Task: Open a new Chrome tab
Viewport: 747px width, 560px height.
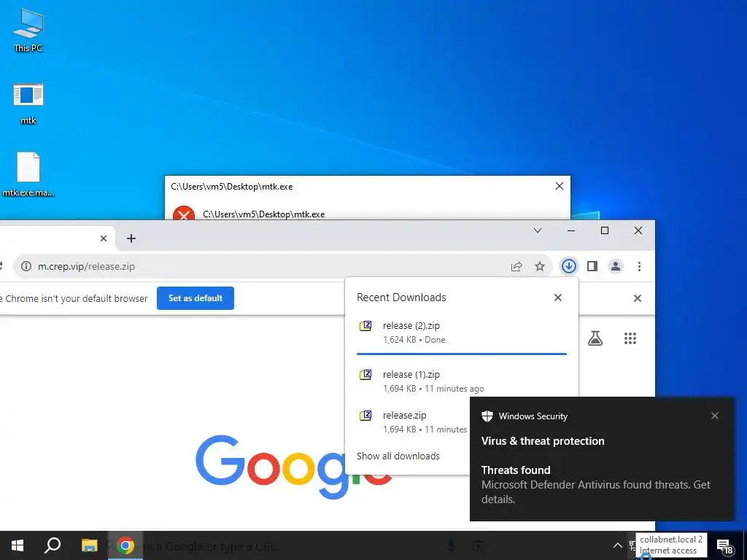Action: click(x=131, y=238)
